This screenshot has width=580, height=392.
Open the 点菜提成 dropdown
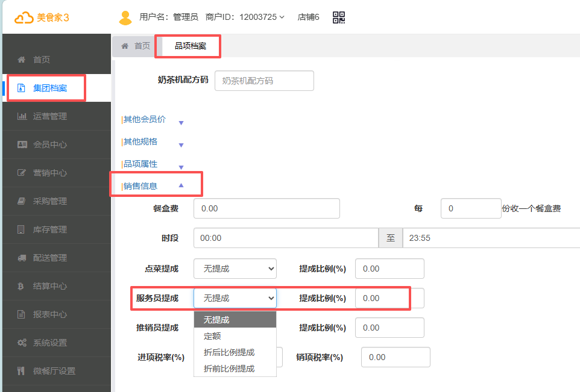click(235, 269)
